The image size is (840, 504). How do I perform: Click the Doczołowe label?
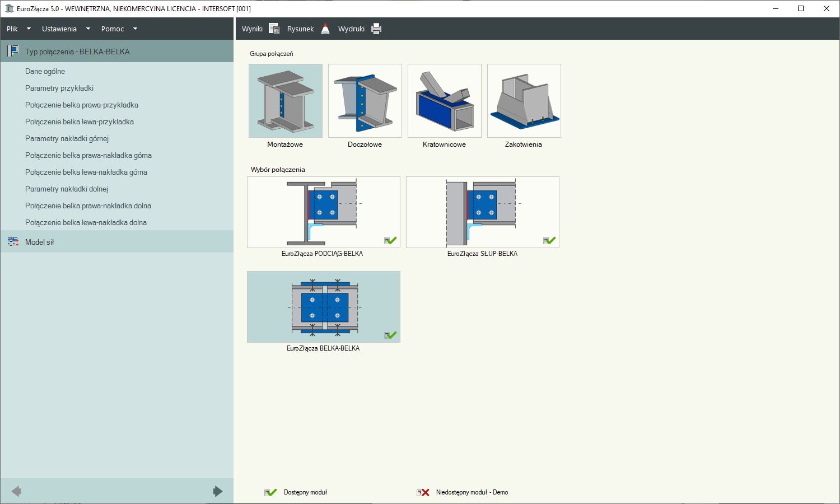365,144
